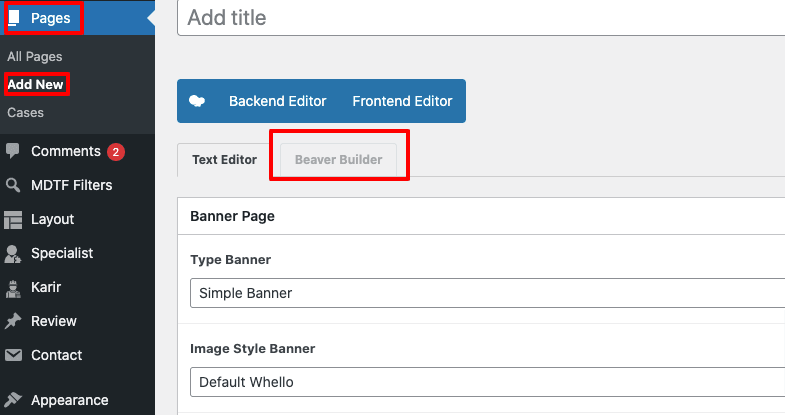Click the Specialist person icon

[x=13, y=253]
